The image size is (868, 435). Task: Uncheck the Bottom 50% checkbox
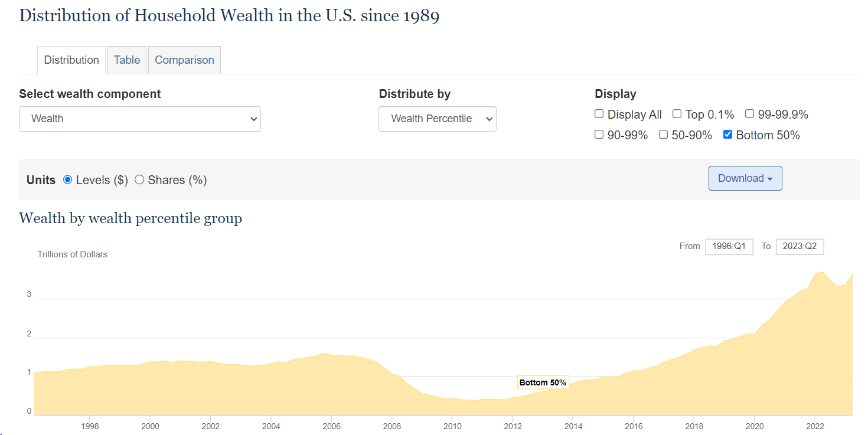728,135
